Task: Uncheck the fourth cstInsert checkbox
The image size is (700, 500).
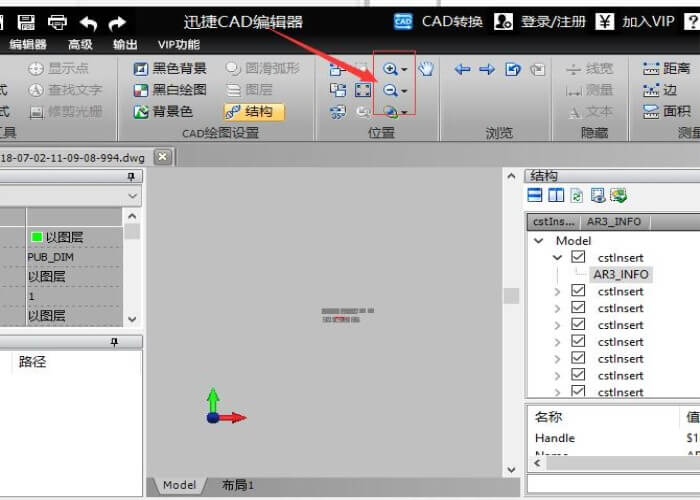Action: point(578,324)
